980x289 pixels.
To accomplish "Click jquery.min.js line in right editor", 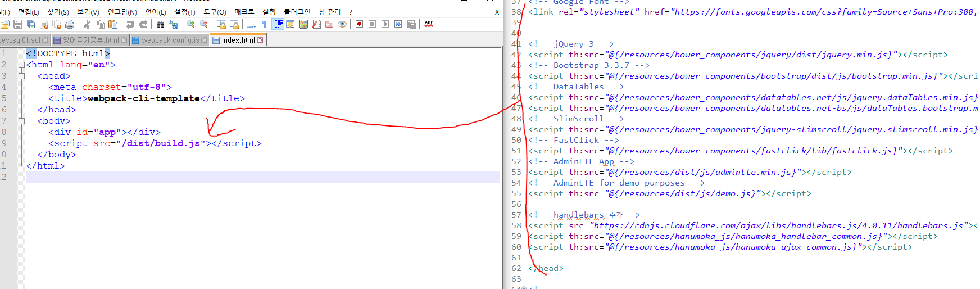I will coord(737,55).
